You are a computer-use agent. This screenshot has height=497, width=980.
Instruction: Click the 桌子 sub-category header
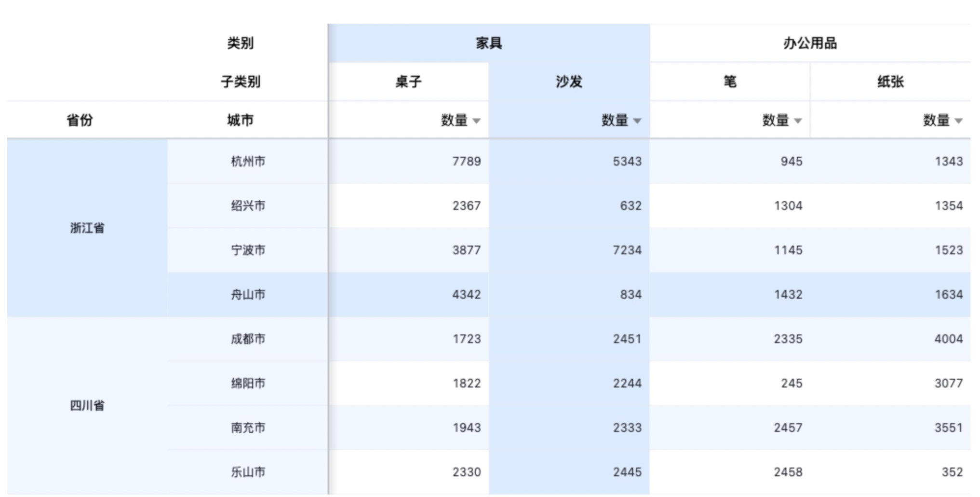(409, 82)
